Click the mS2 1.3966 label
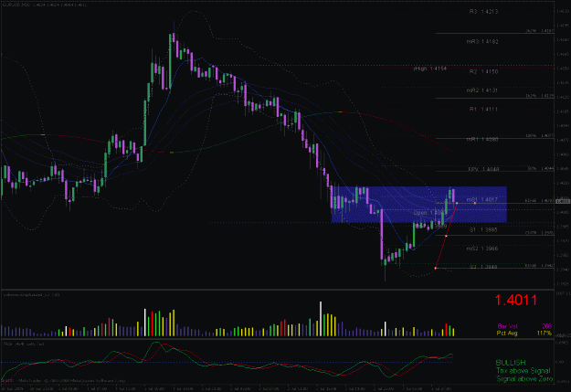Screen dimensions: 571x392 (482, 249)
